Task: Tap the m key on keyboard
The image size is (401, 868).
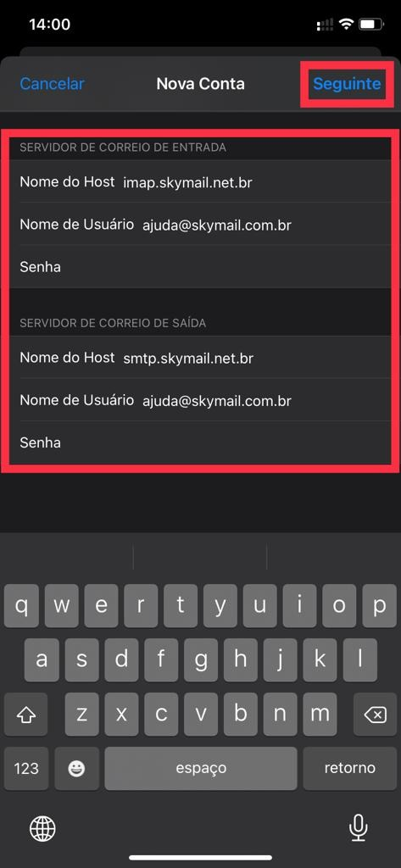Action: pyautogui.click(x=320, y=715)
